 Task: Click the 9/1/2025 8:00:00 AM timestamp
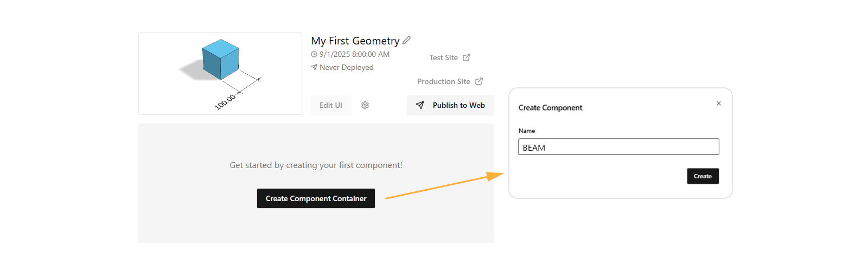tap(354, 54)
